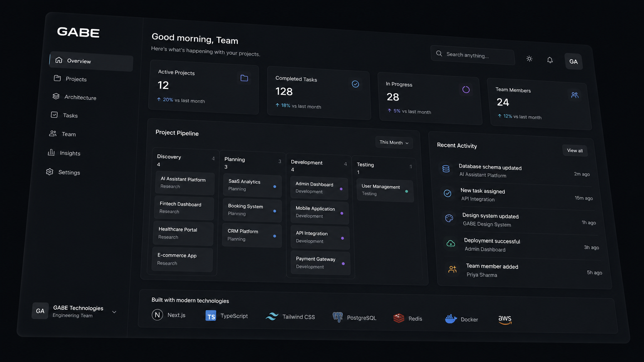Open the Payment Gateway card

(320, 263)
